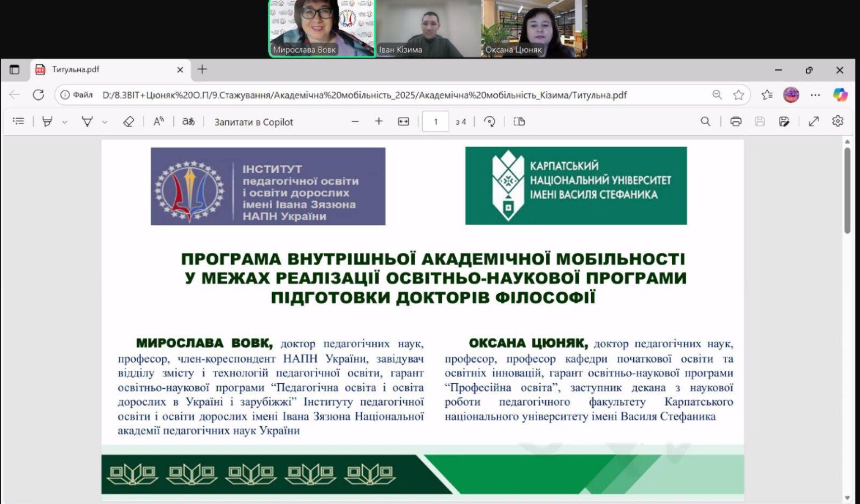Toggle the page view layout
This screenshot has width=860, height=504.
coord(519,121)
